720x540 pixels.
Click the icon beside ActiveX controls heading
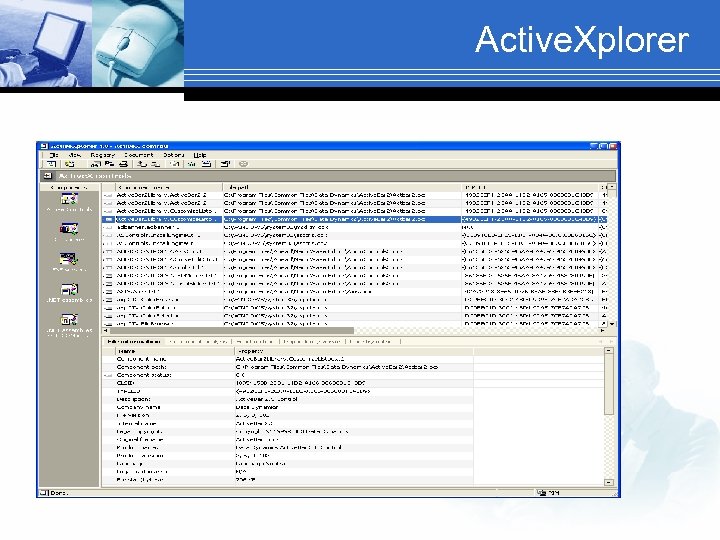[x=47, y=176]
